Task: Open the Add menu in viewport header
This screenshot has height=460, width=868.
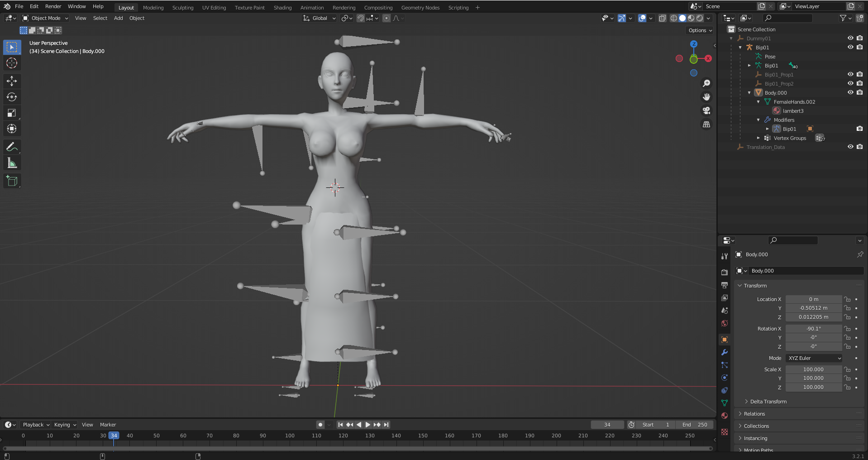Action: [x=118, y=18]
